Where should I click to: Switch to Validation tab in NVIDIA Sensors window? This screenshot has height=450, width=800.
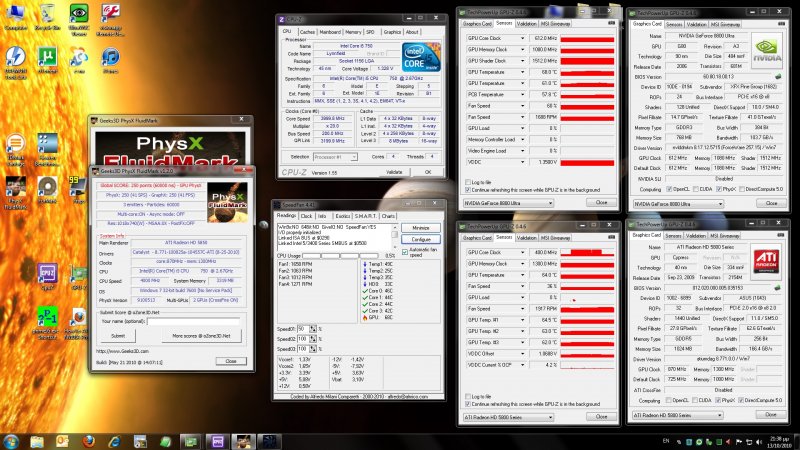click(x=526, y=23)
